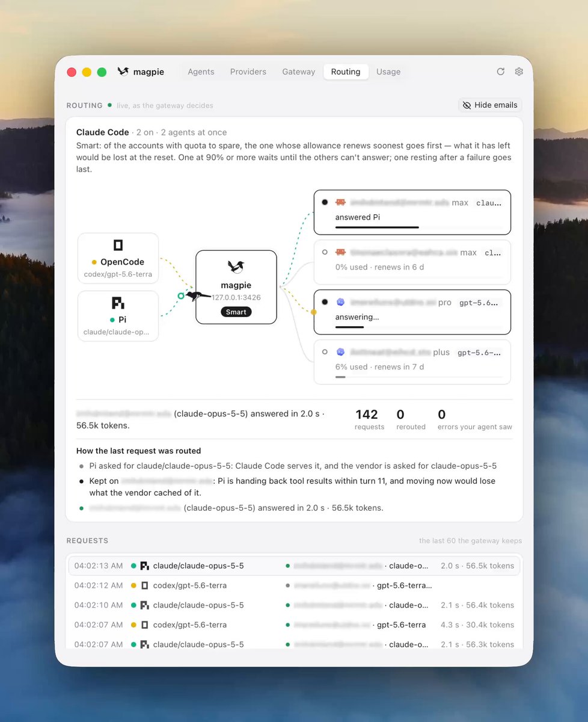588x722 pixels.
Task: Select the pro account card showing 'answering…'
Action: coord(412,312)
